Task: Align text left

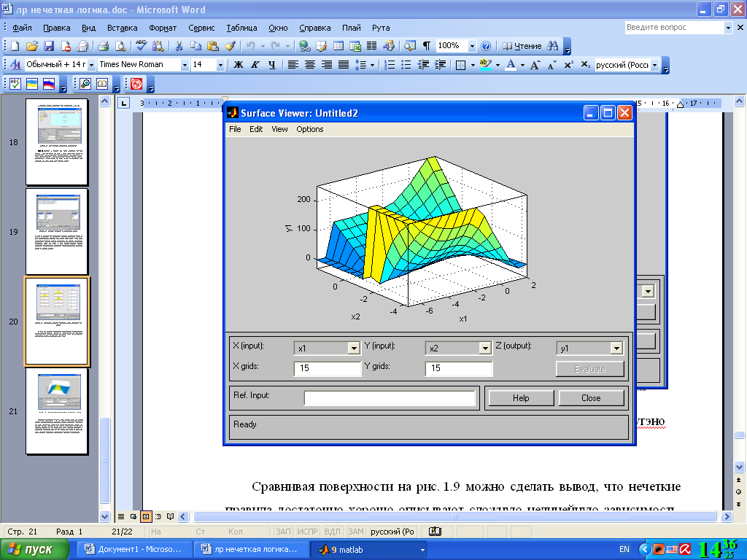Action: 293,65
